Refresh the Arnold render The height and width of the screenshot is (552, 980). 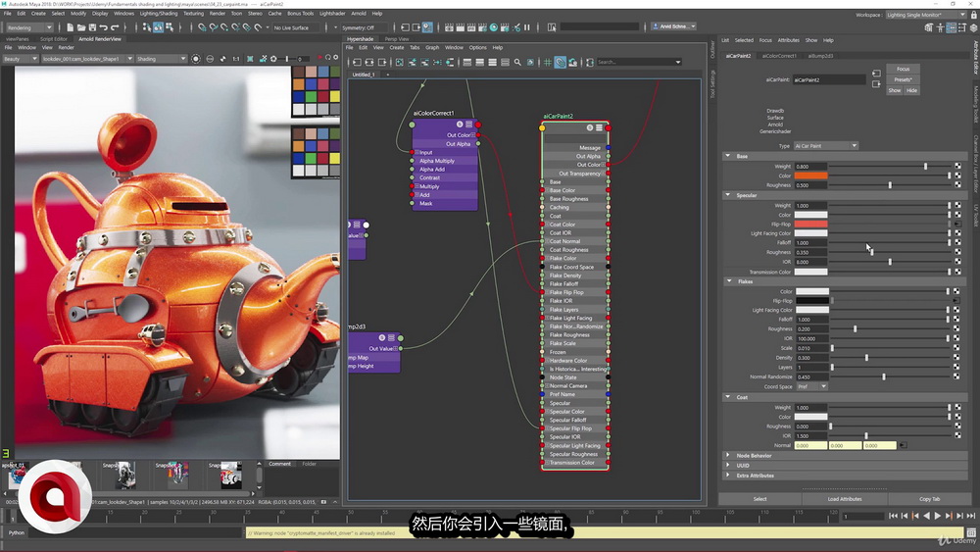click(328, 58)
